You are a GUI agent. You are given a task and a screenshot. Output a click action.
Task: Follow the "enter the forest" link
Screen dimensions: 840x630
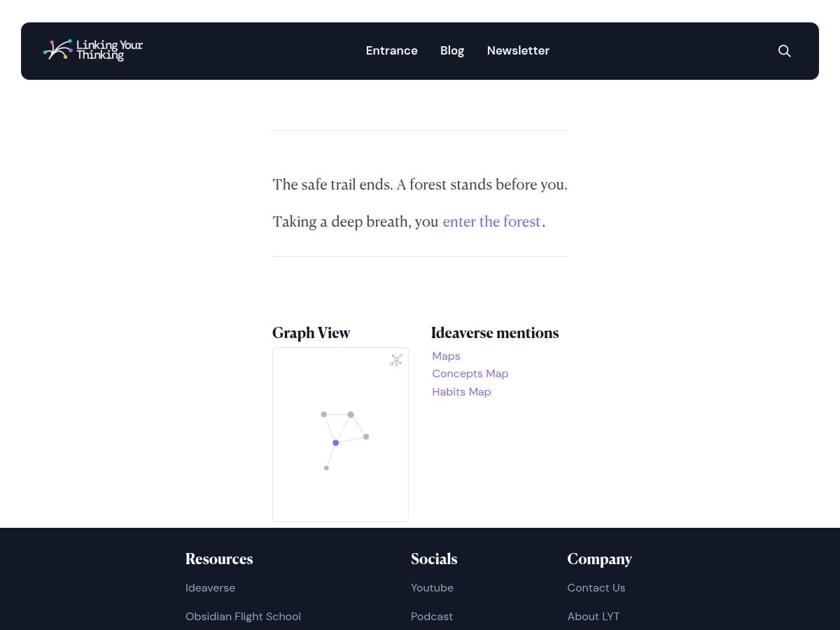coord(491,222)
